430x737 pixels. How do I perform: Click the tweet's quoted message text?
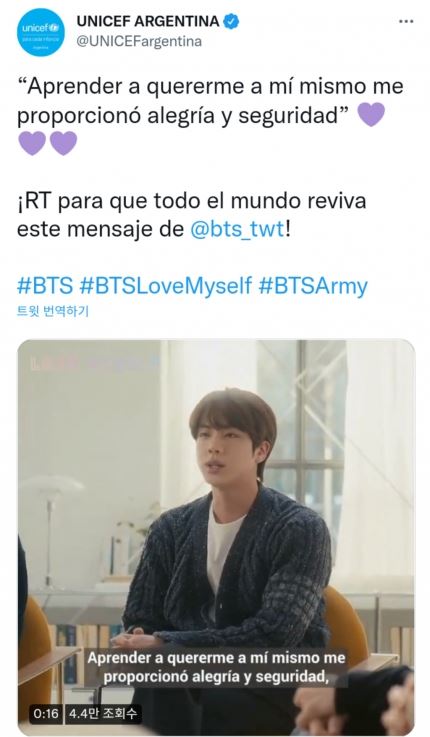pyautogui.click(x=210, y=101)
